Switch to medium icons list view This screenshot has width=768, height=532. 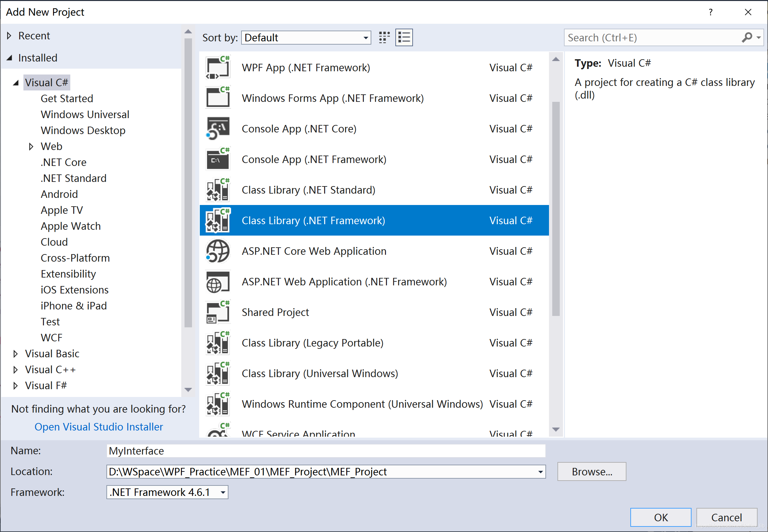coord(404,37)
